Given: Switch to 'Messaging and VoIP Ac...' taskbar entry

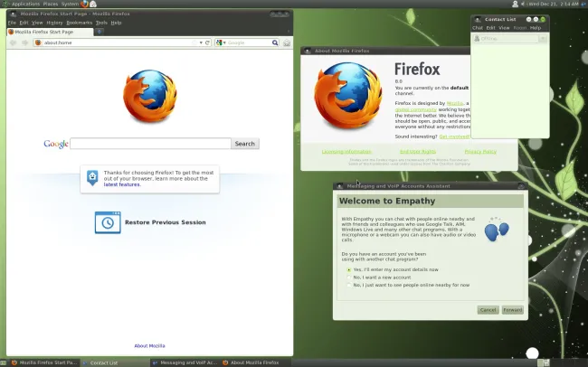Looking at the screenshot, I should pos(185,362).
